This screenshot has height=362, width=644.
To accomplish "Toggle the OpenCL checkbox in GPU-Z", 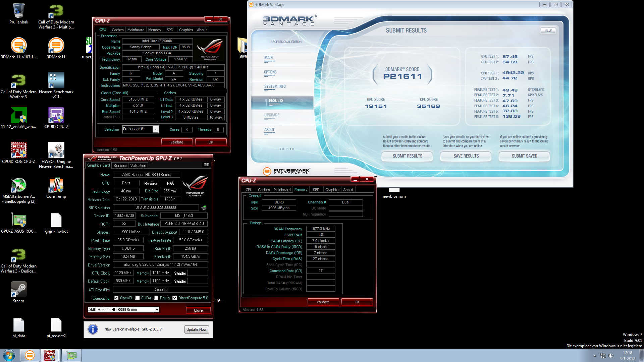I will tap(116, 298).
